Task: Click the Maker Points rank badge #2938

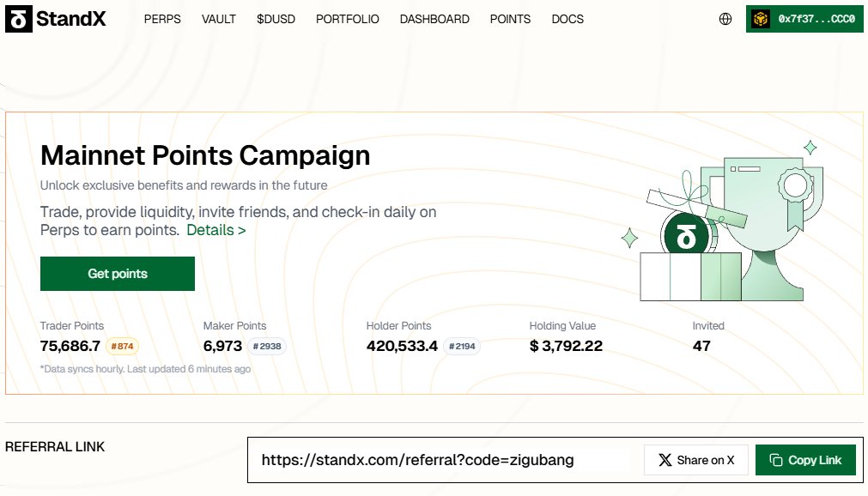Action: 267,346
